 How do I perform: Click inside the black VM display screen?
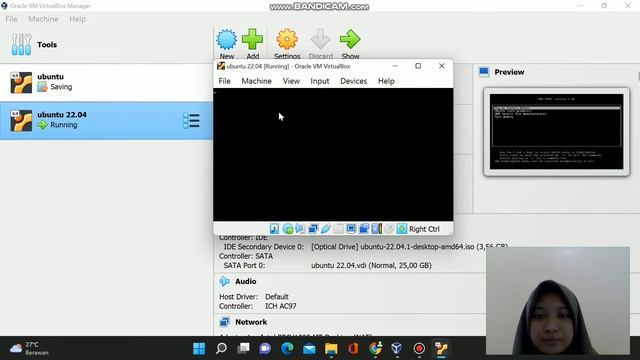click(x=333, y=154)
